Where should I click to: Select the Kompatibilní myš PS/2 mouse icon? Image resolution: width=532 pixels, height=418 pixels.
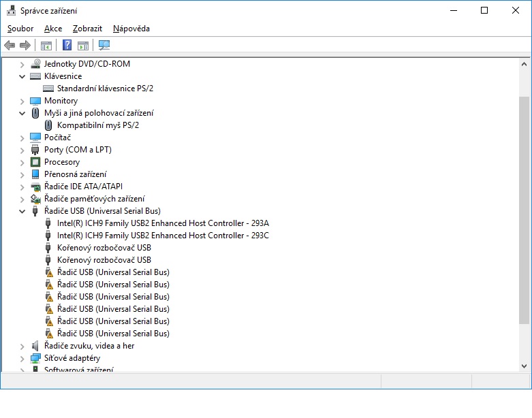click(x=48, y=125)
